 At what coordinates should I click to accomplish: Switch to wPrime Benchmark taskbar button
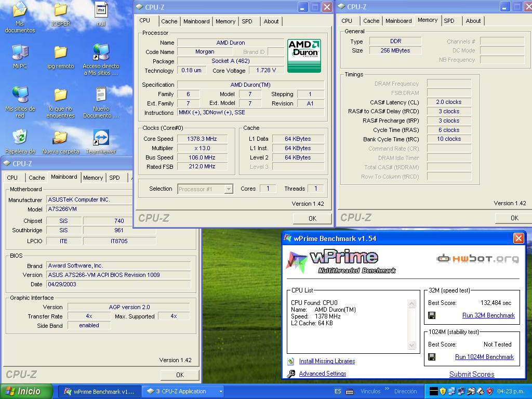coord(99,392)
